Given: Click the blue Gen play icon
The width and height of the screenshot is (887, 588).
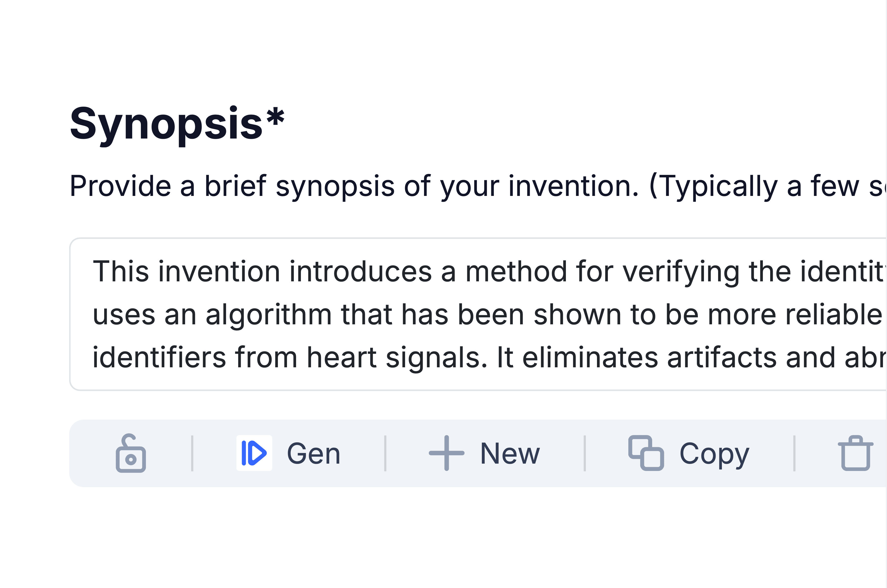Looking at the screenshot, I should [x=254, y=453].
